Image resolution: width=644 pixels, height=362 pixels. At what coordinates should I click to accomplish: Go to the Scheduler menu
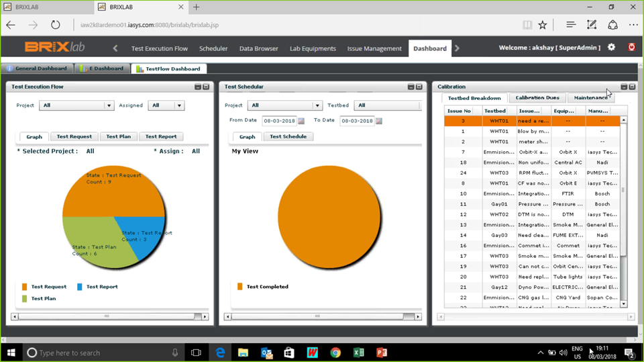click(213, 48)
